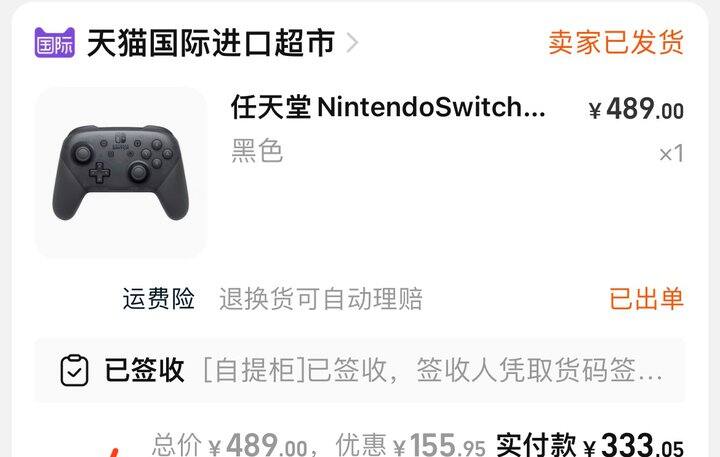Tap the ¥489.00 item price
The image size is (720, 457).
point(636,110)
